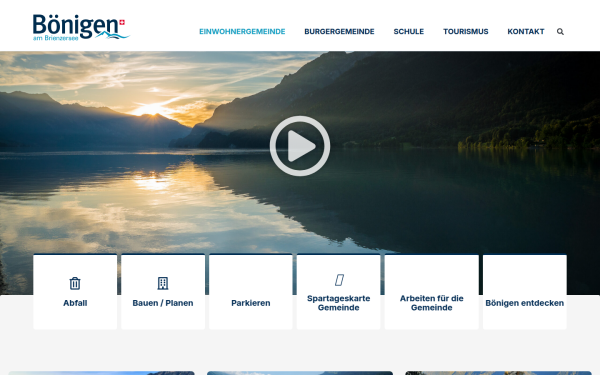The width and height of the screenshot is (600, 375).
Task: Click the Bauen / Planen building icon
Action: (x=163, y=283)
